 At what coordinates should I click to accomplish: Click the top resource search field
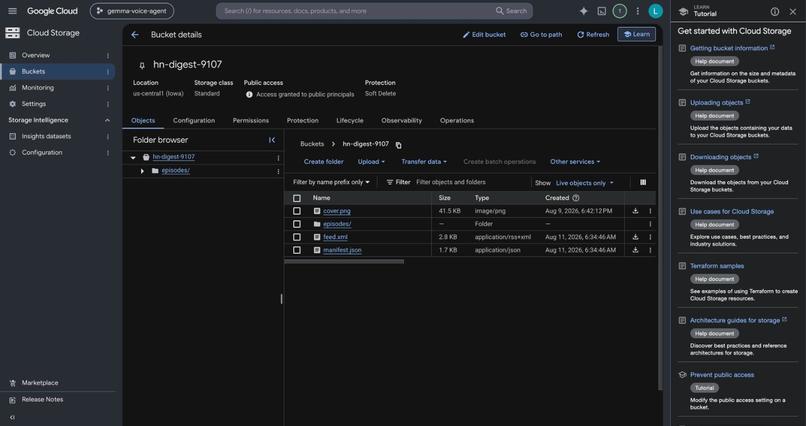point(359,11)
